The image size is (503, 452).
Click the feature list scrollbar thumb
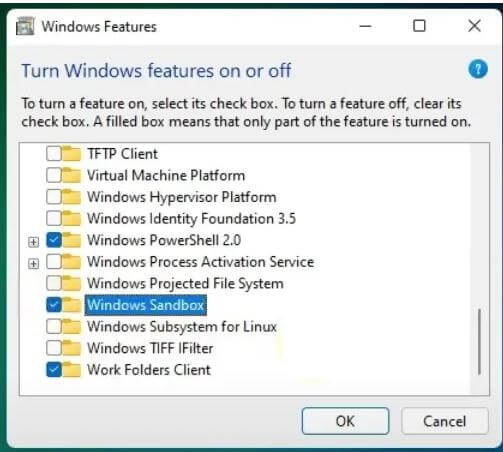point(479,342)
